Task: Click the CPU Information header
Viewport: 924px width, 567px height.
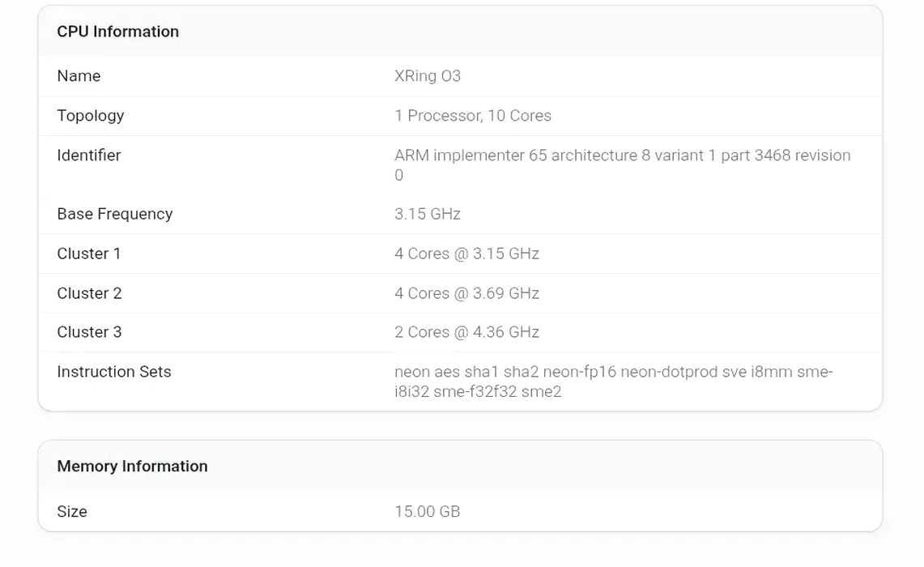Action: (x=118, y=32)
